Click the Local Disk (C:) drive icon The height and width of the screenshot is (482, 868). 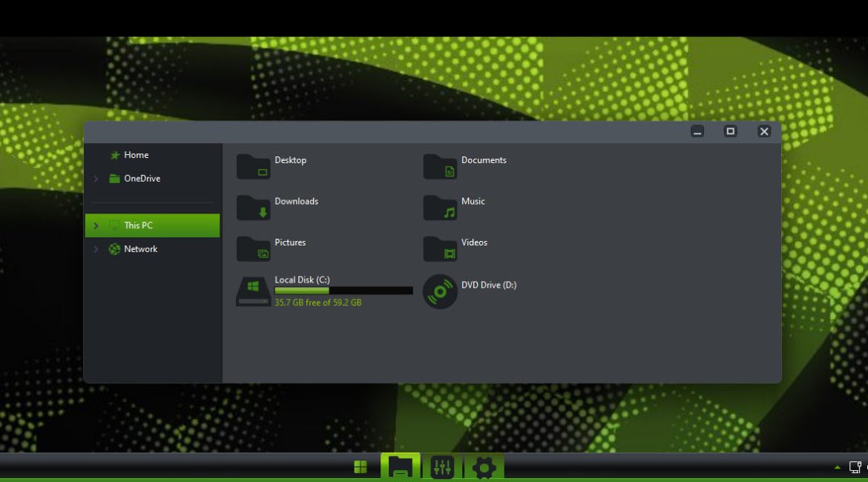tap(253, 291)
